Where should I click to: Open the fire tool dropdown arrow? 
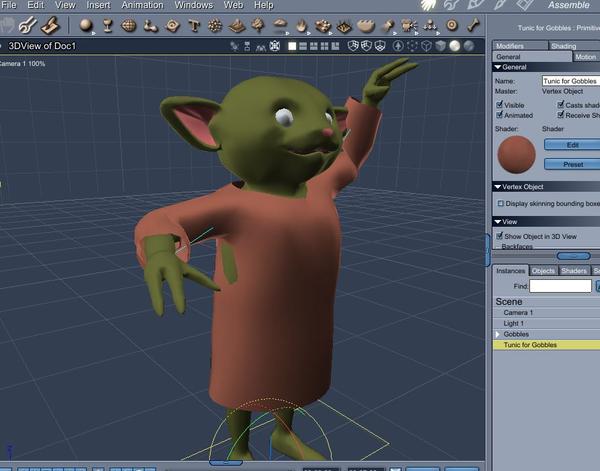[309, 33]
